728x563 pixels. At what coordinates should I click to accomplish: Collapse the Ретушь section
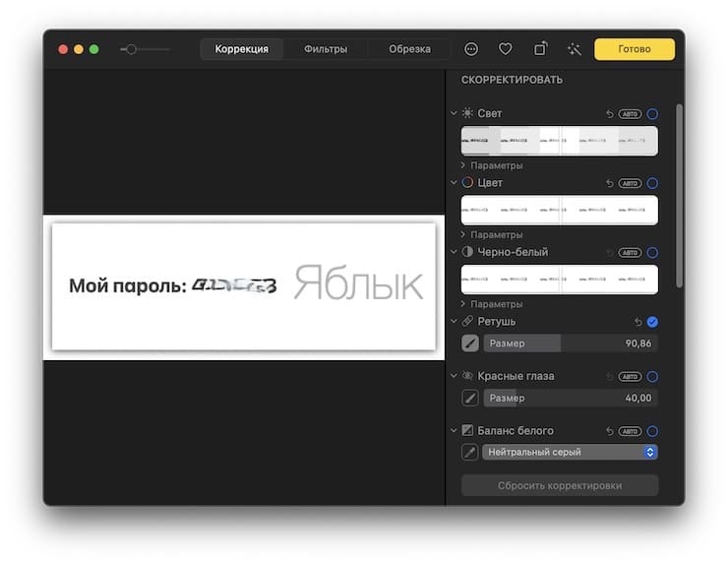(x=454, y=321)
